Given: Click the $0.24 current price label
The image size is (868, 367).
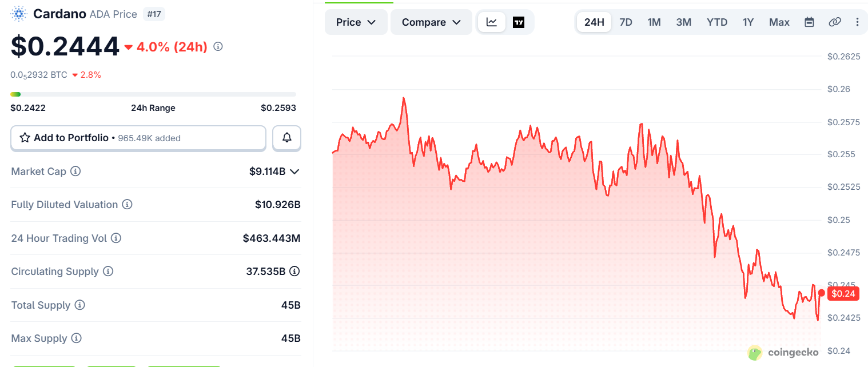Looking at the screenshot, I should pyautogui.click(x=843, y=294).
